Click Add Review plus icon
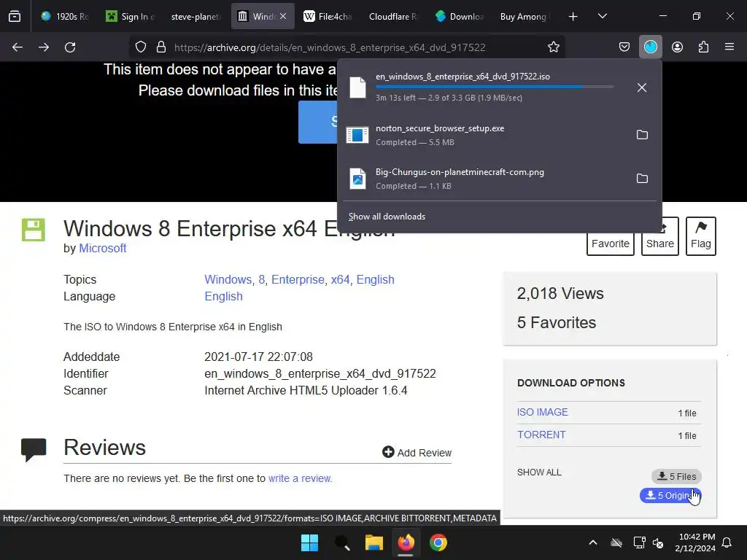The image size is (747, 560). tap(388, 452)
